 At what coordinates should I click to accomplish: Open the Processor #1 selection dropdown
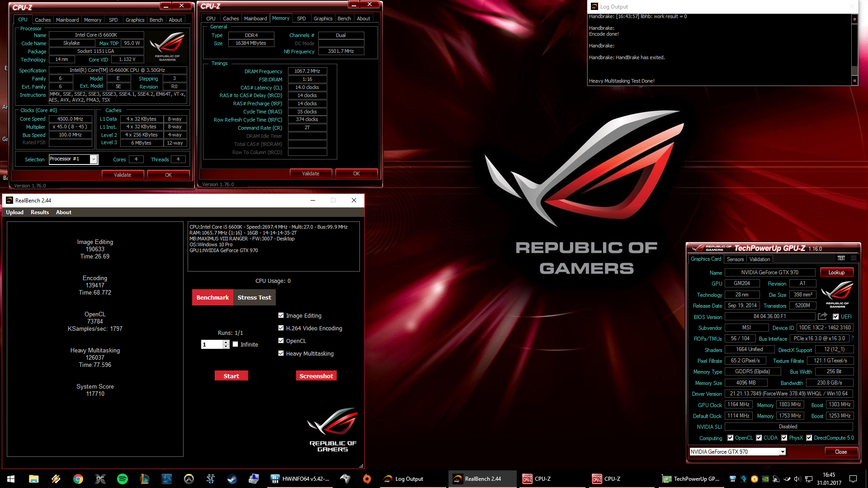94,159
